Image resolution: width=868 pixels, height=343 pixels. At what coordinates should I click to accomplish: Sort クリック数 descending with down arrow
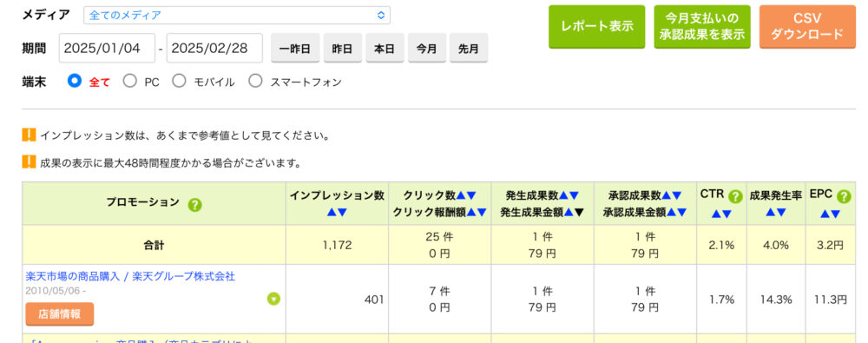coord(471,195)
